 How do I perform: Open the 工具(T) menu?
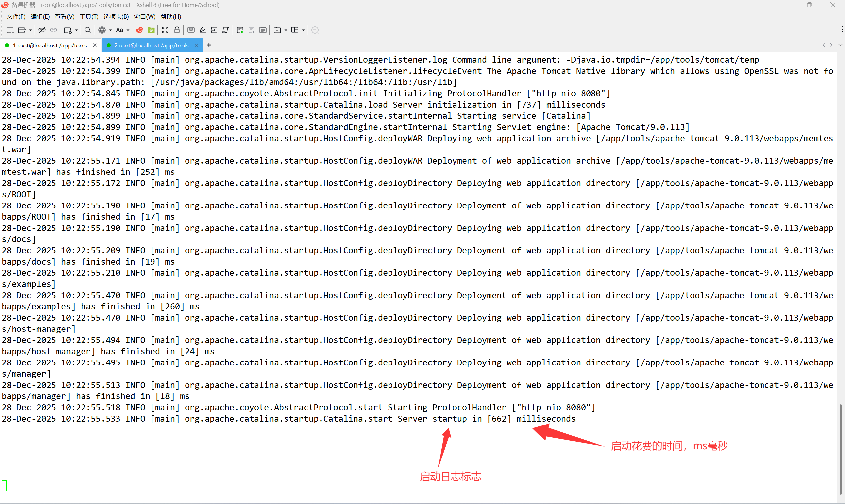click(89, 16)
